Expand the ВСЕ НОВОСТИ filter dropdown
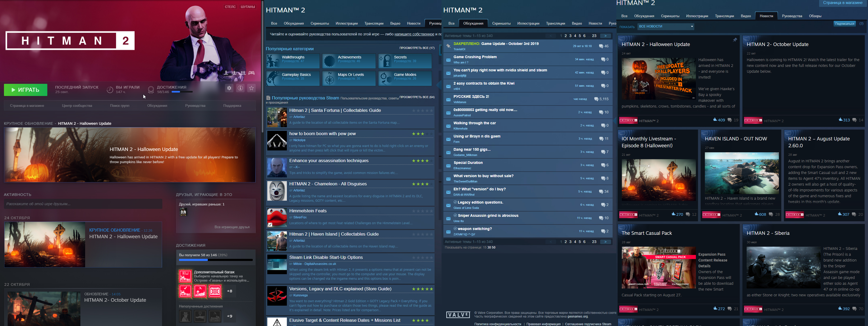This screenshot has height=326, width=868. 665,26
